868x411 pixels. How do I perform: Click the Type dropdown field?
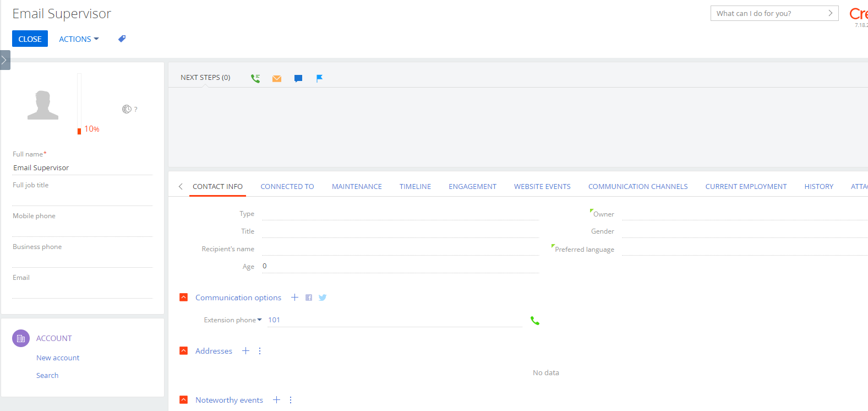tap(401, 213)
